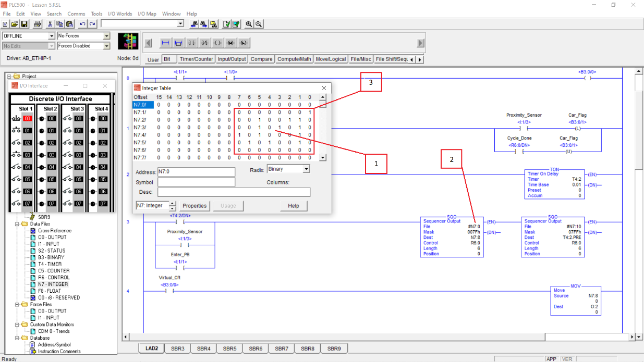
Task: Open the Forces Disabled dropdown
Action: click(x=106, y=46)
